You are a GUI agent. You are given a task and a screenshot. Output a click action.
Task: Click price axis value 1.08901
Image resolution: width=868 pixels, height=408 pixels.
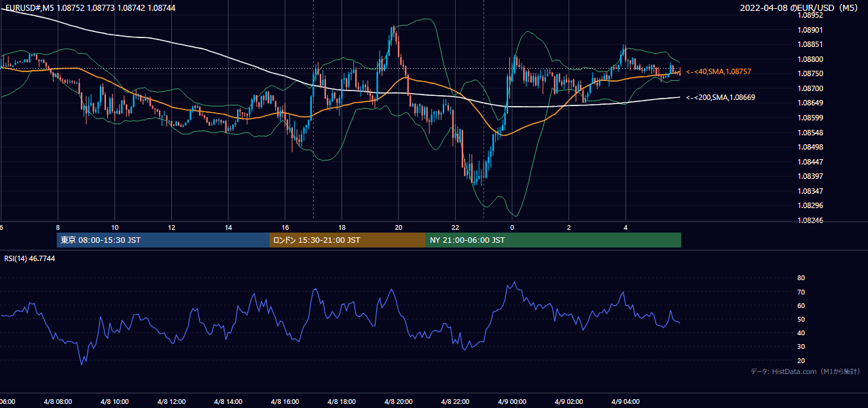click(x=810, y=30)
